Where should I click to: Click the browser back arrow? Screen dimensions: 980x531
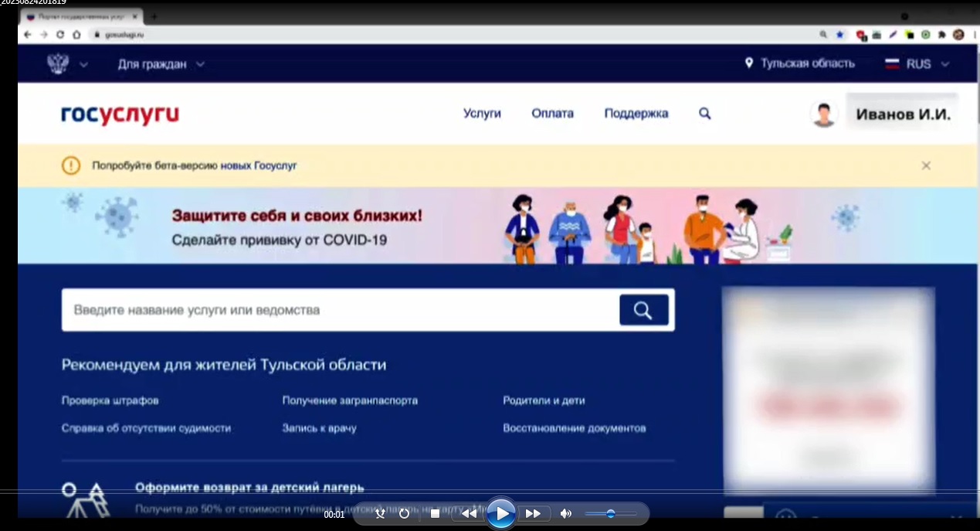(x=28, y=35)
